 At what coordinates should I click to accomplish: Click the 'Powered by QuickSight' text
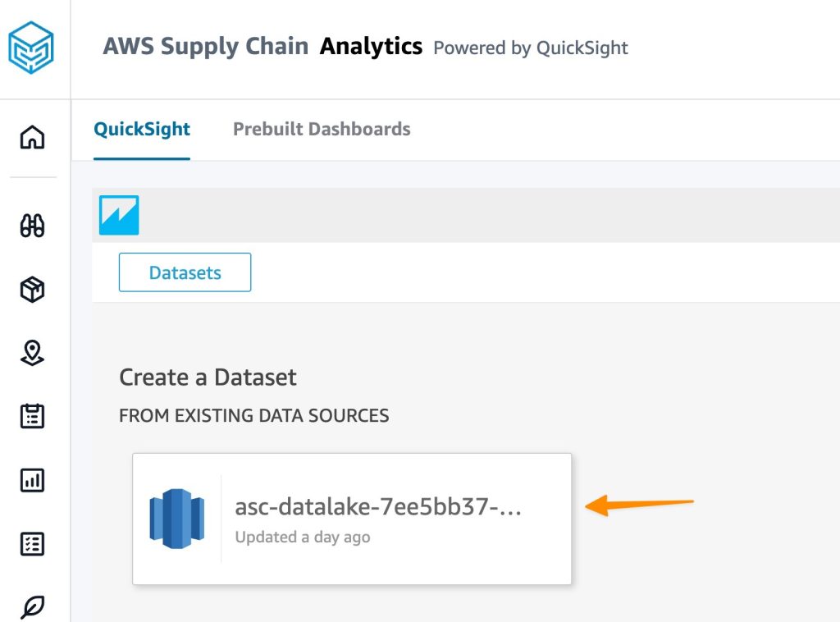click(x=531, y=48)
